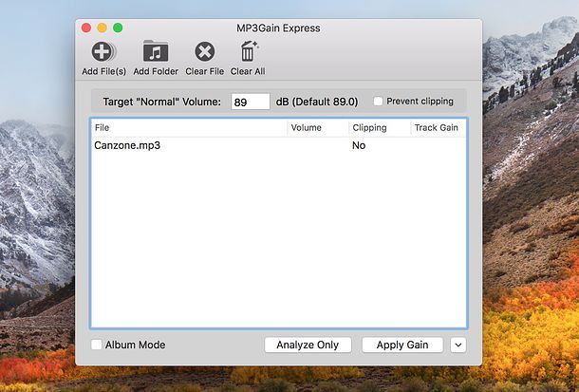579x392 pixels.
Task: Maximize window with the green button
Action: coord(118,28)
